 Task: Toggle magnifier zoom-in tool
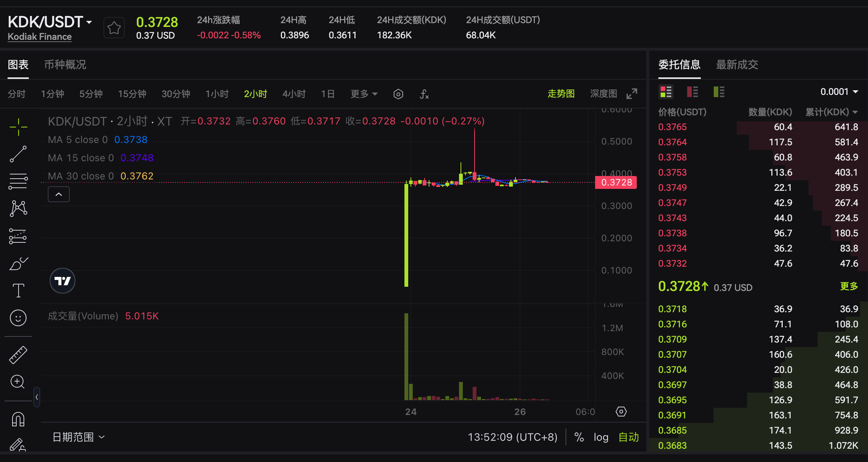click(18, 382)
